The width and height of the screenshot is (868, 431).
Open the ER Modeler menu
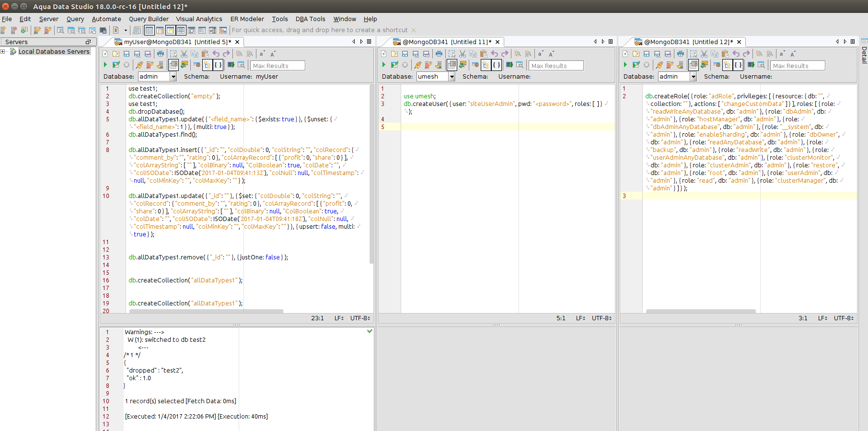[247, 19]
